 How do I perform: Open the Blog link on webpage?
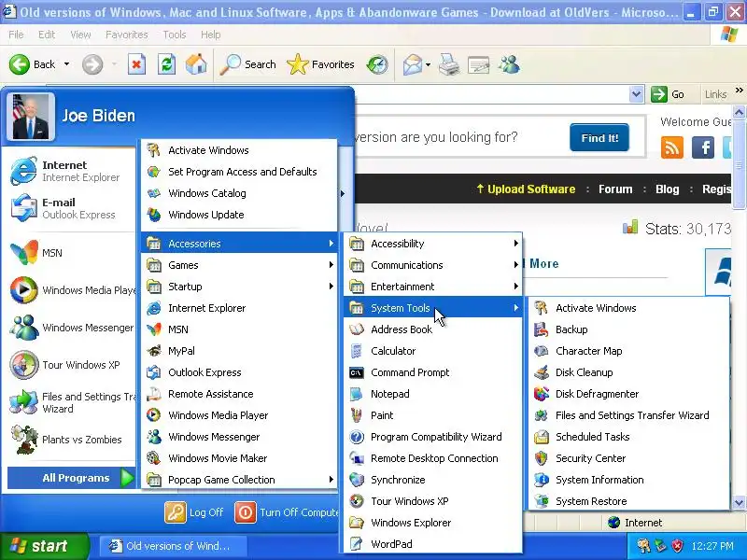(668, 189)
